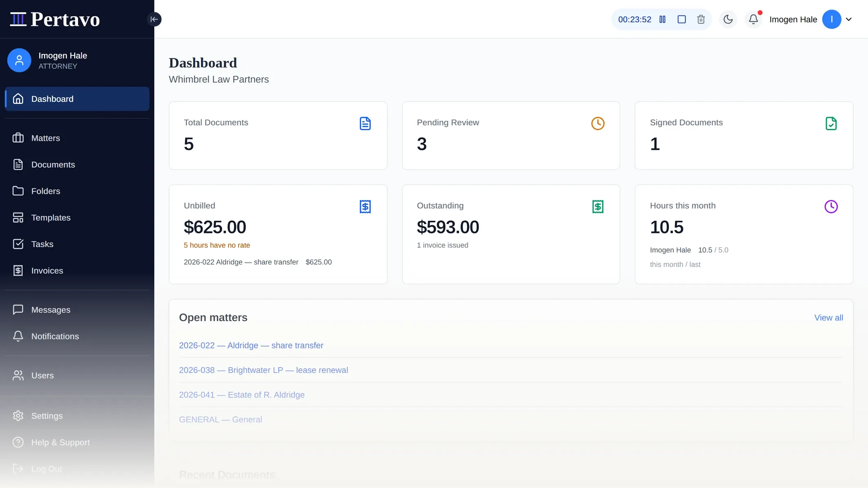
Task: Open matter 2026-038 Brightwater LP lease renewal
Action: pyautogui.click(x=263, y=370)
